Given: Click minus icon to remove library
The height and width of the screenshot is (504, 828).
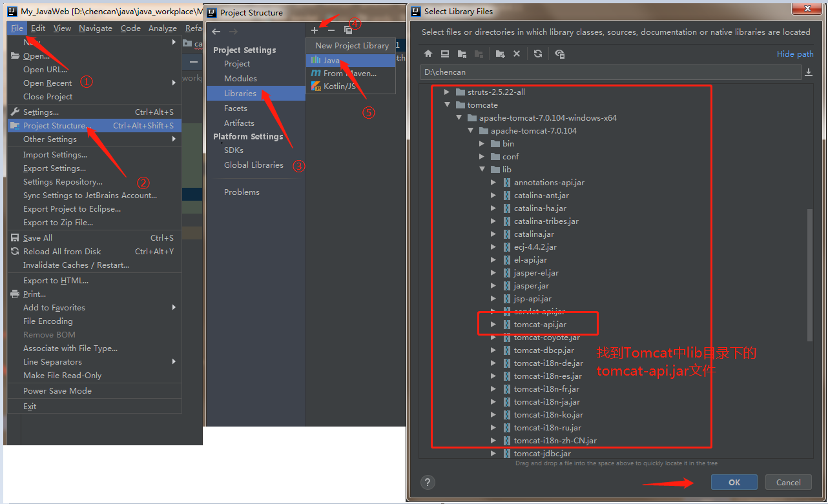Looking at the screenshot, I should click(331, 30).
